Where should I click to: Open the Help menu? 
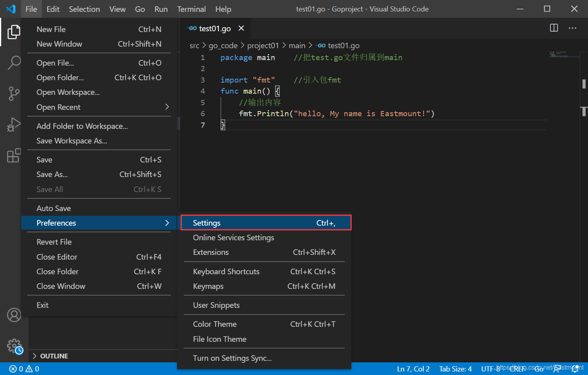coord(223,9)
